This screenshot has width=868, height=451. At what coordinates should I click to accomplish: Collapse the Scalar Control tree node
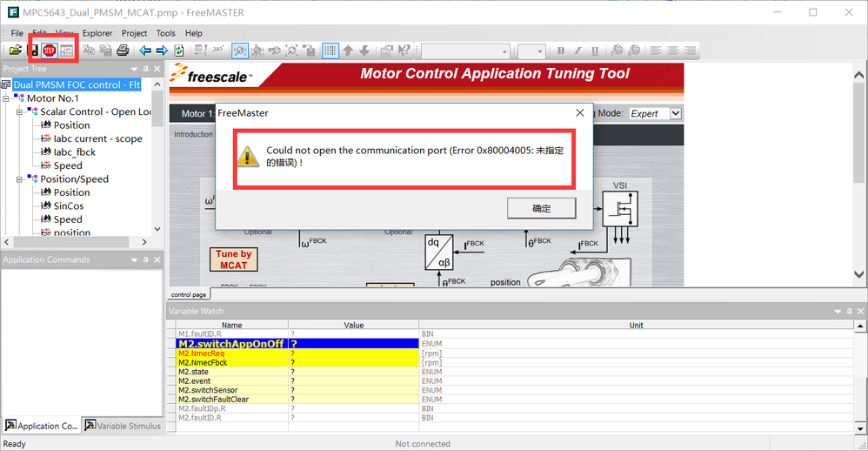pyautogui.click(x=19, y=112)
